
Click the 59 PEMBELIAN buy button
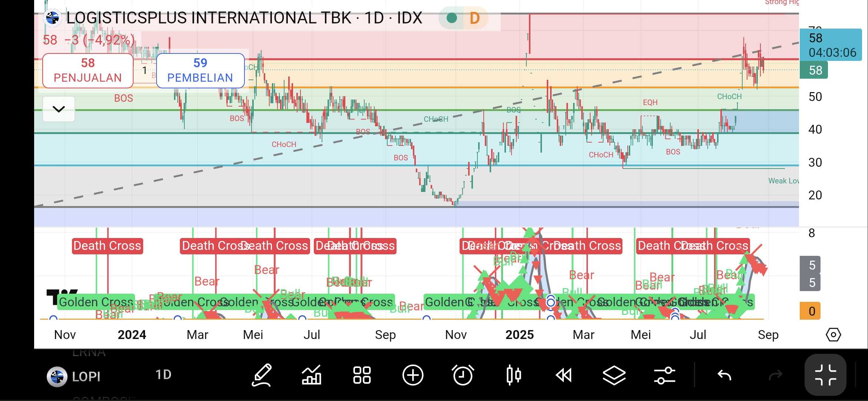[x=200, y=71]
